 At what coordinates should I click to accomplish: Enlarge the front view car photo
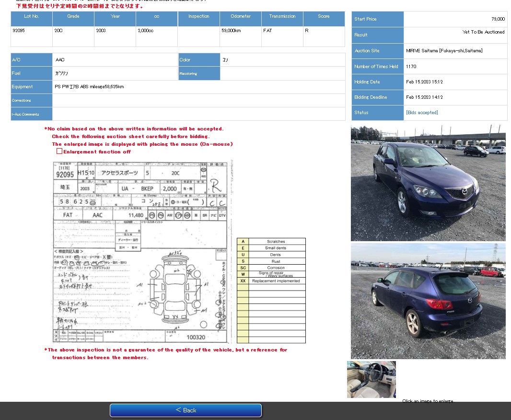click(428, 183)
